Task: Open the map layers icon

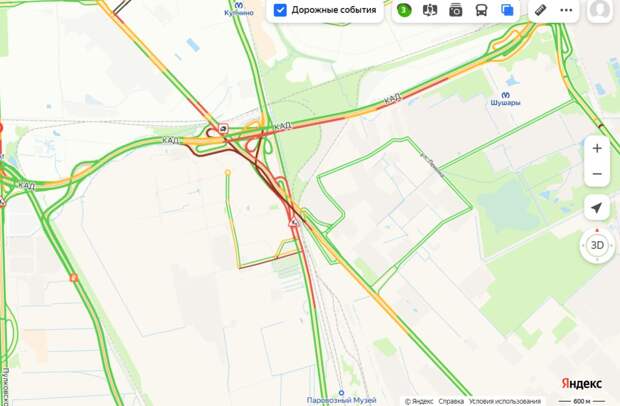Action: pyautogui.click(x=507, y=10)
